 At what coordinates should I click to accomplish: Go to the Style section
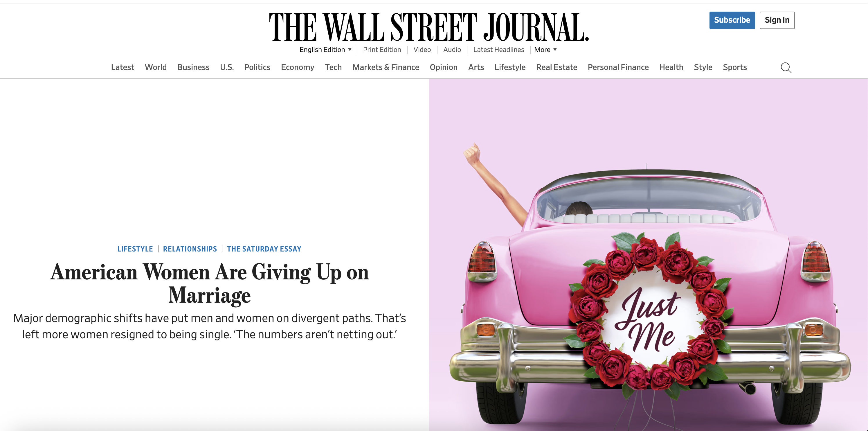(x=703, y=67)
